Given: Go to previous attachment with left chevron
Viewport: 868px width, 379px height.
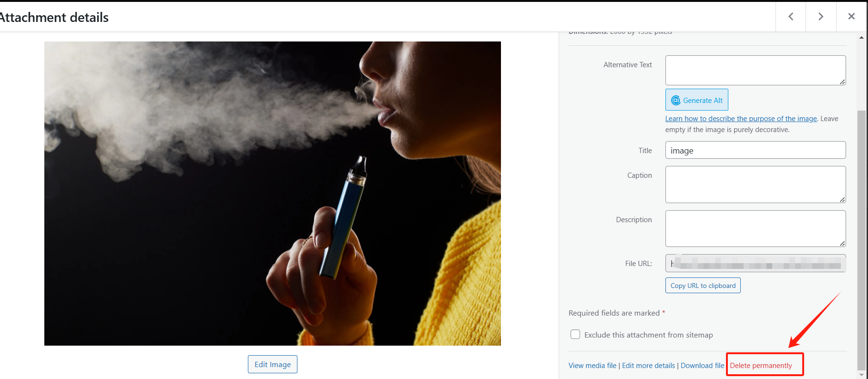Looking at the screenshot, I should [791, 17].
